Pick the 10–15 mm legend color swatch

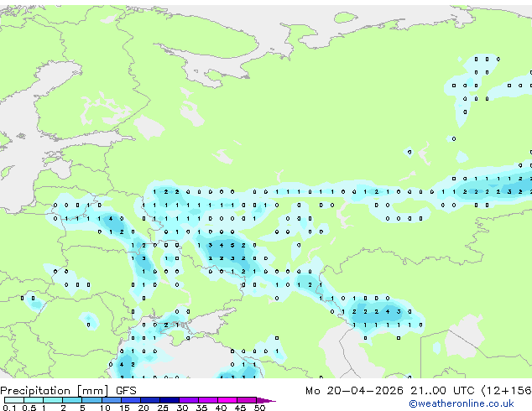[112, 400]
